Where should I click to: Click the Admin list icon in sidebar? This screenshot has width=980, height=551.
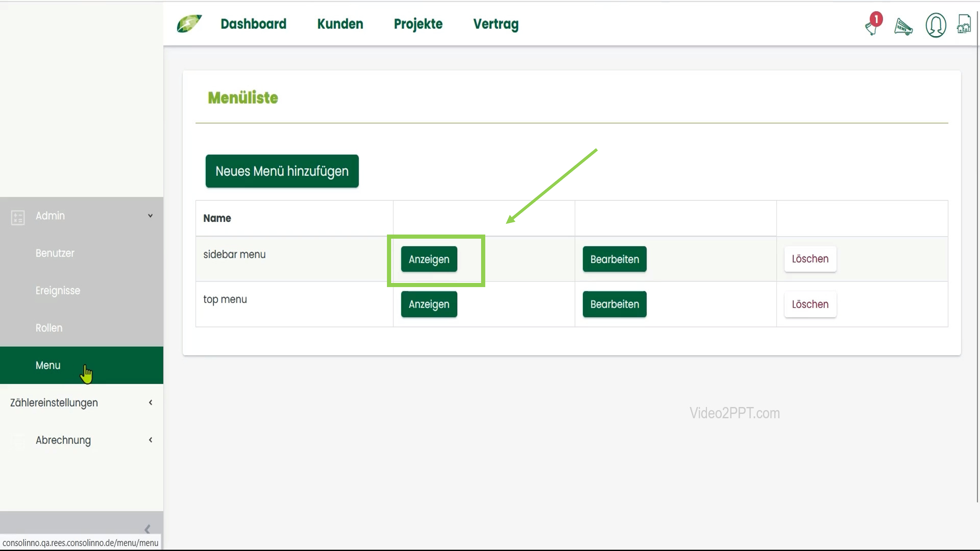pyautogui.click(x=18, y=217)
